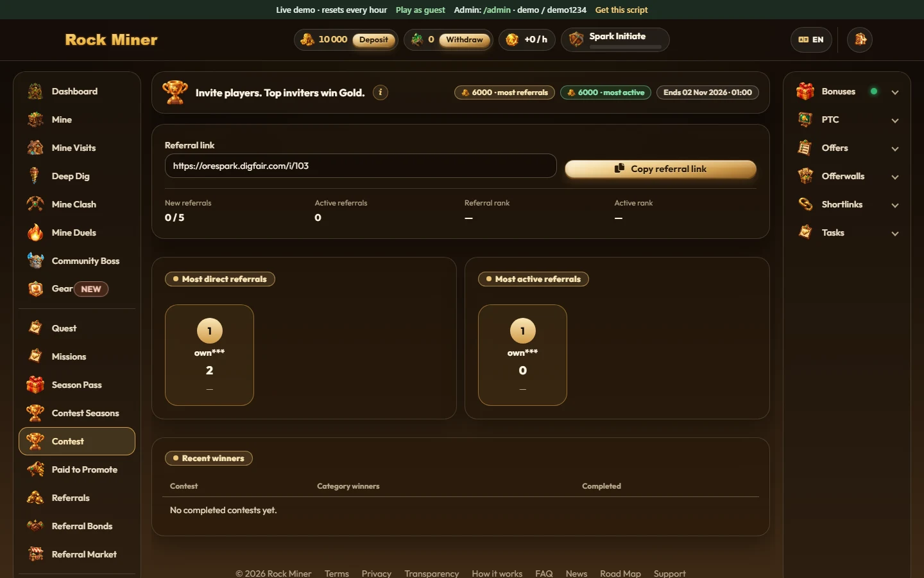Click the Mine Clash crossed picks icon
This screenshot has width=924, height=578.
[x=35, y=204]
